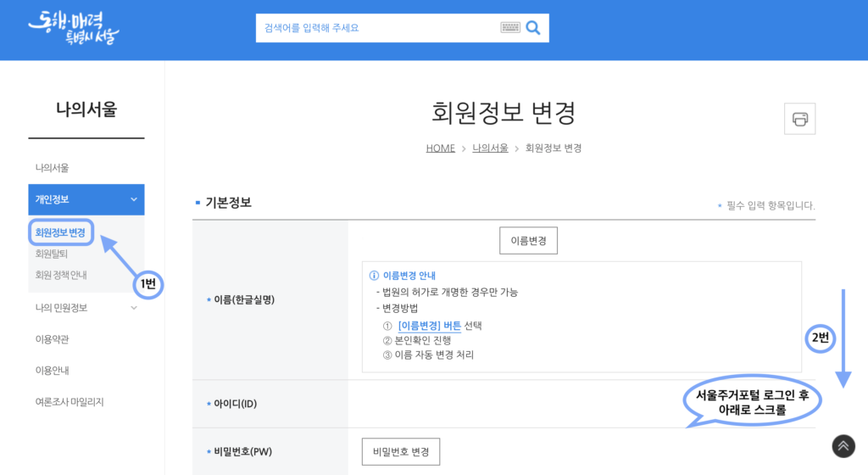
Task: Follow the HOME breadcrumb link
Action: click(440, 148)
